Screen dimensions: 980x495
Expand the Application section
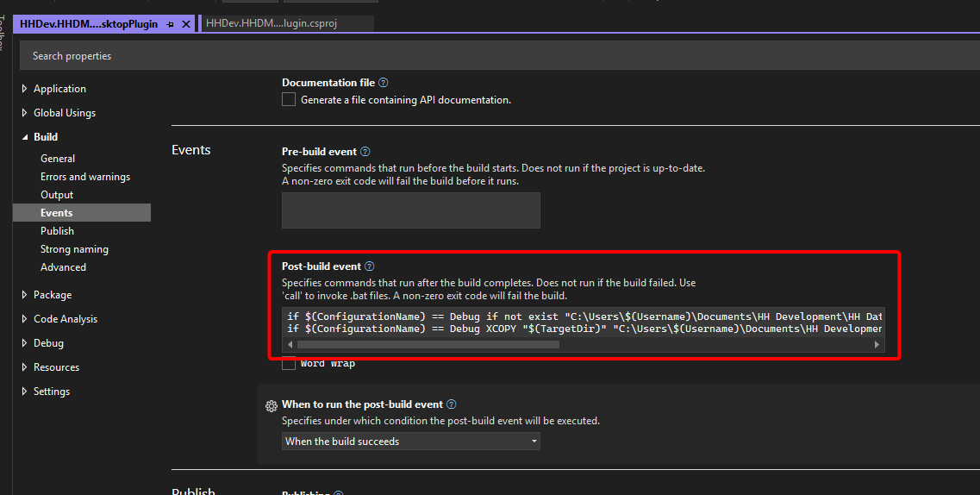tap(24, 89)
